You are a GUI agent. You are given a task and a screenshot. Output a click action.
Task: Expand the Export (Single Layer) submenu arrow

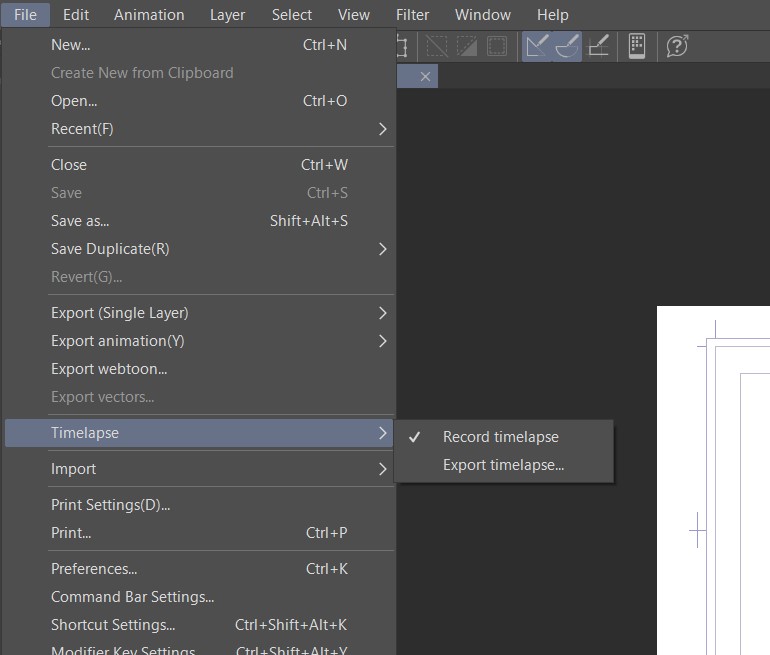pos(383,313)
